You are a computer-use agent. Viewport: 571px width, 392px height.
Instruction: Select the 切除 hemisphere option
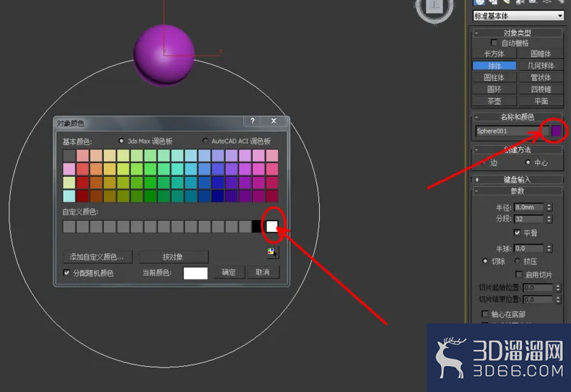[485, 261]
